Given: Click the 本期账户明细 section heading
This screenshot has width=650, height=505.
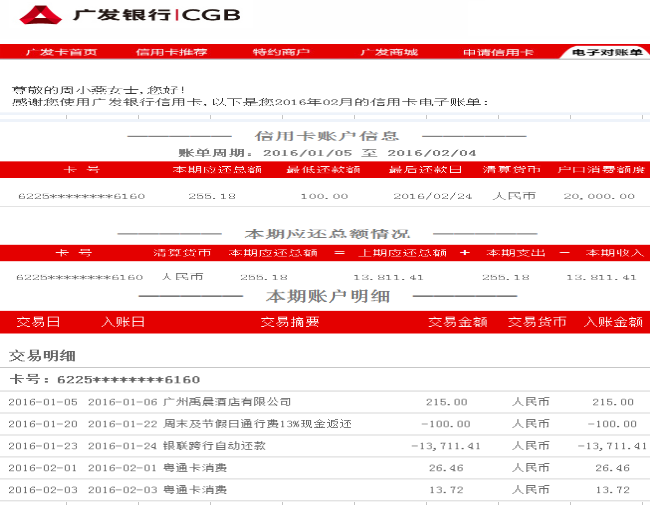Looking at the screenshot, I should (x=324, y=297).
